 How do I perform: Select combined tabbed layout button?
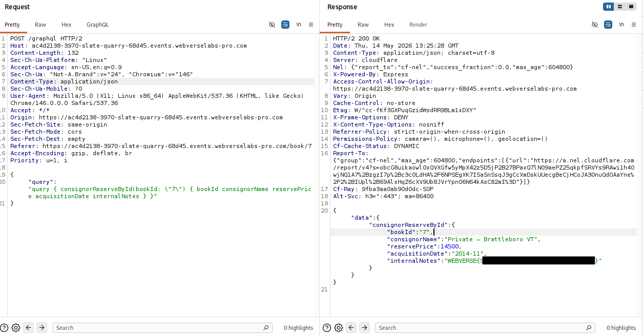click(x=631, y=7)
